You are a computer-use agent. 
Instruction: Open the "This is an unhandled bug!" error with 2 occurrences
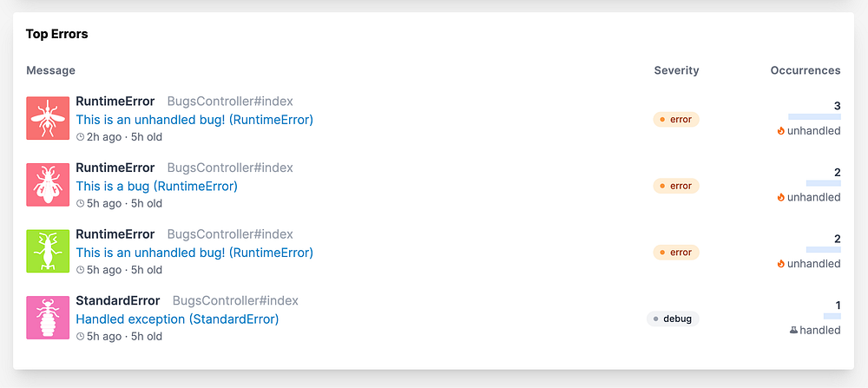coord(194,253)
